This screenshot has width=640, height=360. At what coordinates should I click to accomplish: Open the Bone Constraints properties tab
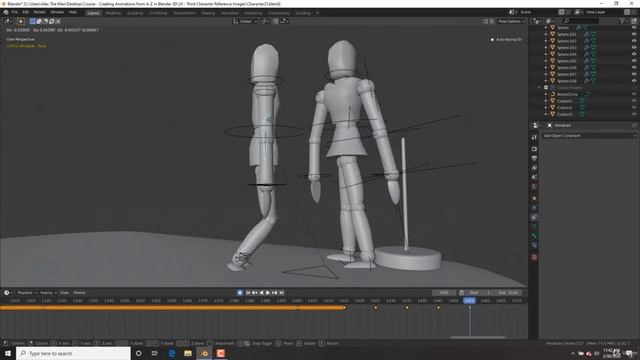coord(534,245)
